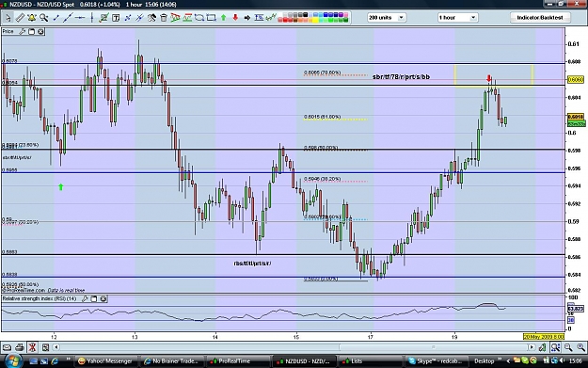The width and height of the screenshot is (588, 368).
Task: Select the short line segment tool
Action: tap(56, 18)
